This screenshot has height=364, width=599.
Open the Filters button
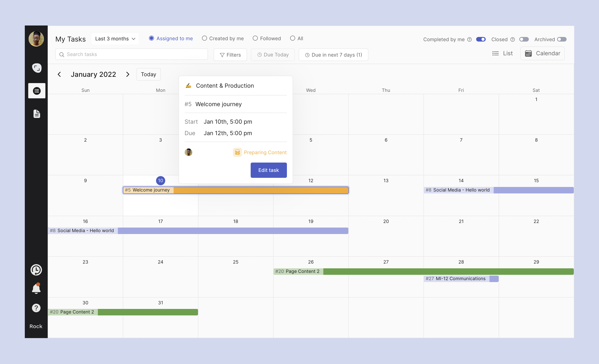[x=230, y=55]
